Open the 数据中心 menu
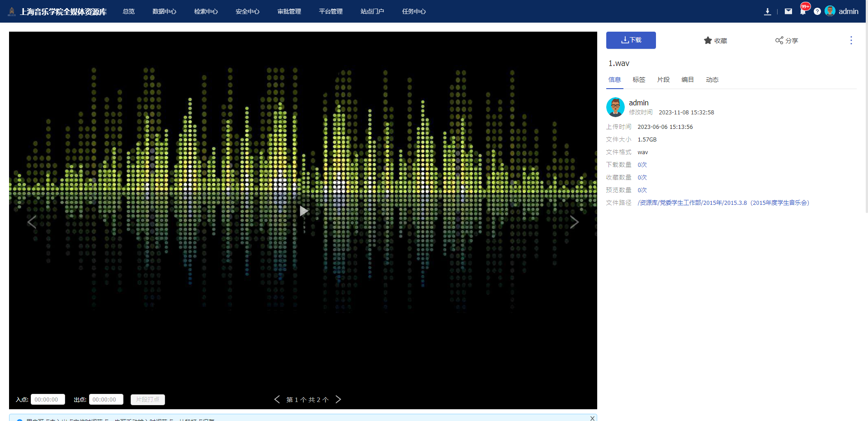Image resolution: width=868 pixels, height=421 pixels. click(x=164, y=11)
